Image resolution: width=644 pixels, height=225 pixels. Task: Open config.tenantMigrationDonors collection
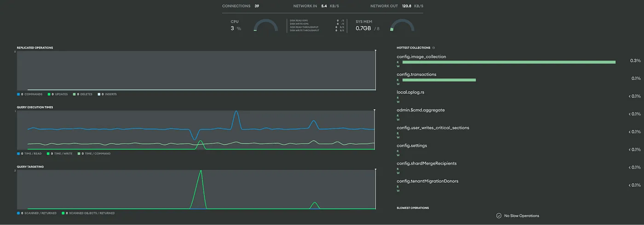427,181
